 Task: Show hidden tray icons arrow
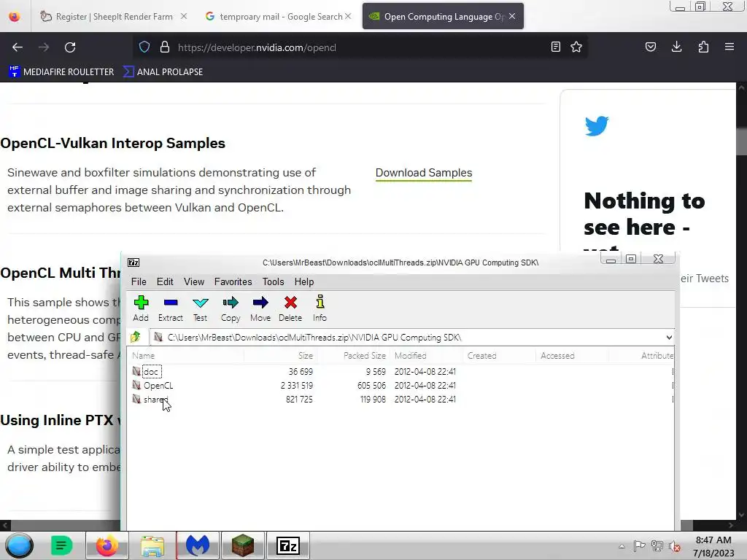(x=622, y=546)
